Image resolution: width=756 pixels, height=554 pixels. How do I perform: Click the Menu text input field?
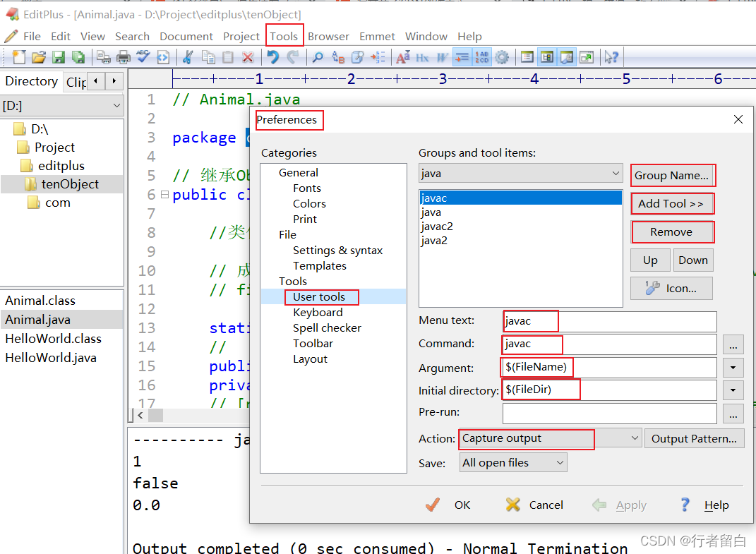click(x=609, y=321)
